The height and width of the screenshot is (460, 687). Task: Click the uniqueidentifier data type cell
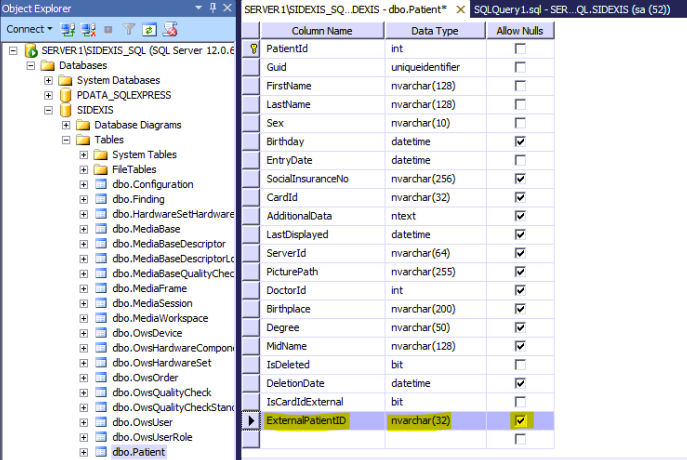[x=436, y=67]
